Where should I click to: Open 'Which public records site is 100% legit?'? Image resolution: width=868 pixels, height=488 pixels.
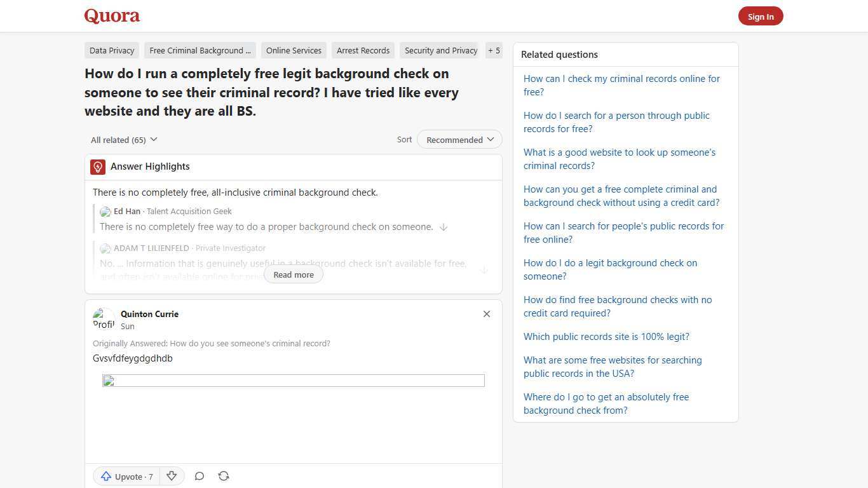click(x=606, y=336)
